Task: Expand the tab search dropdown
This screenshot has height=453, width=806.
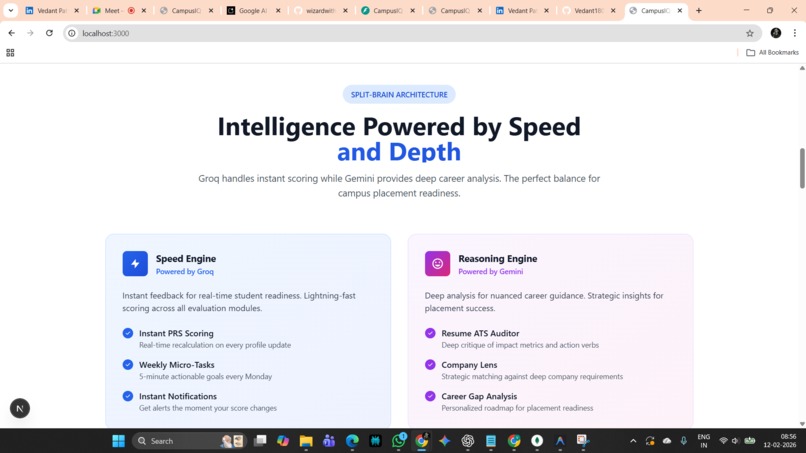Action: 10,10
